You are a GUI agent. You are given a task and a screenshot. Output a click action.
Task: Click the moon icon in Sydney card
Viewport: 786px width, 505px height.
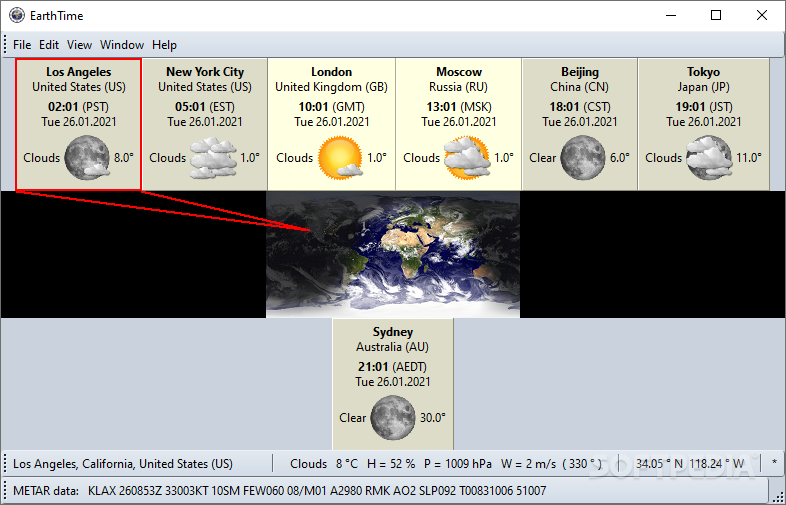tap(392, 417)
